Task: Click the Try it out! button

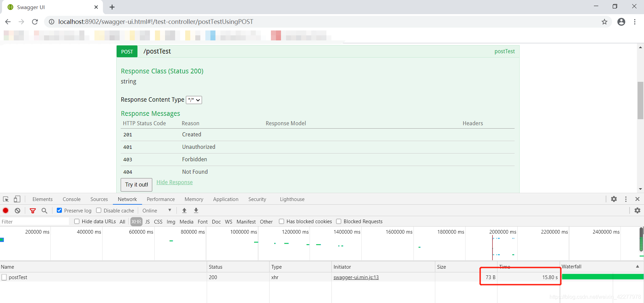Action: click(136, 184)
